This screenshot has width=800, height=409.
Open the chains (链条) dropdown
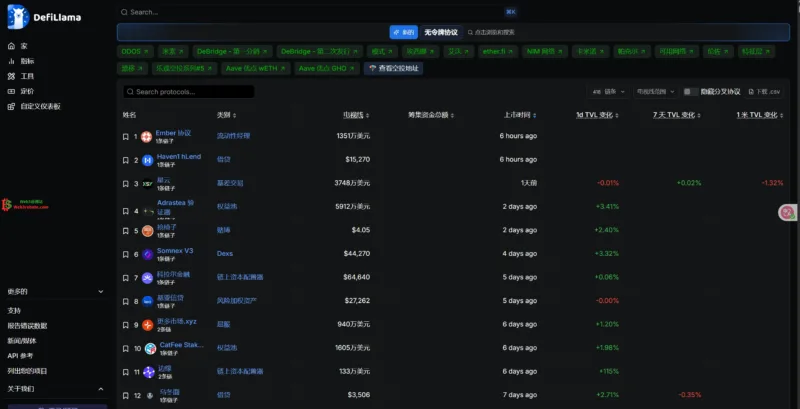pos(606,91)
